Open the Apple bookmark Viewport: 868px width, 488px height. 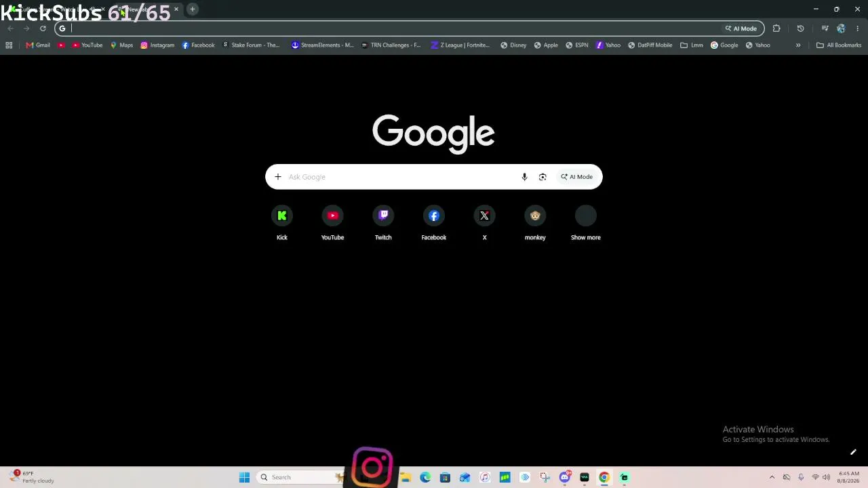546,45
